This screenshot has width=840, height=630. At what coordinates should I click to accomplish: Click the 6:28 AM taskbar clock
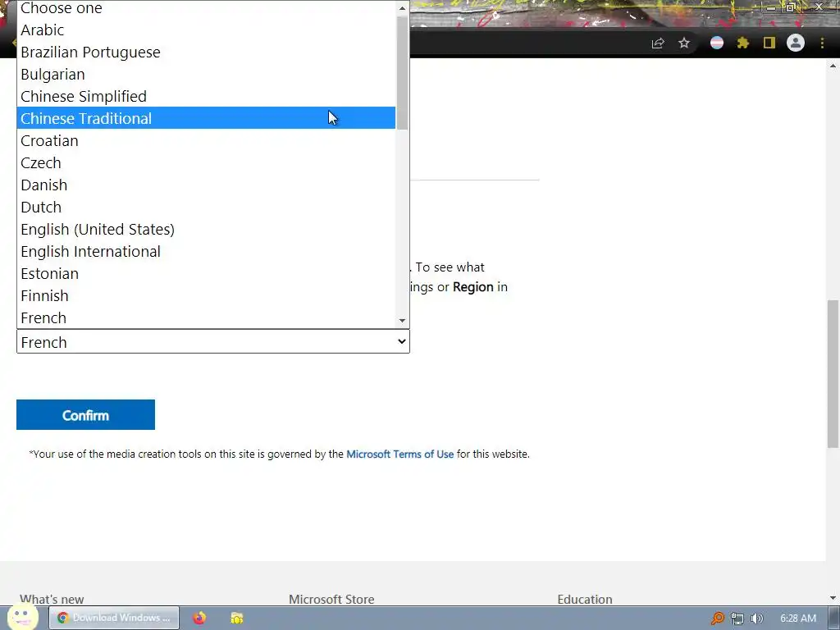pos(798,619)
